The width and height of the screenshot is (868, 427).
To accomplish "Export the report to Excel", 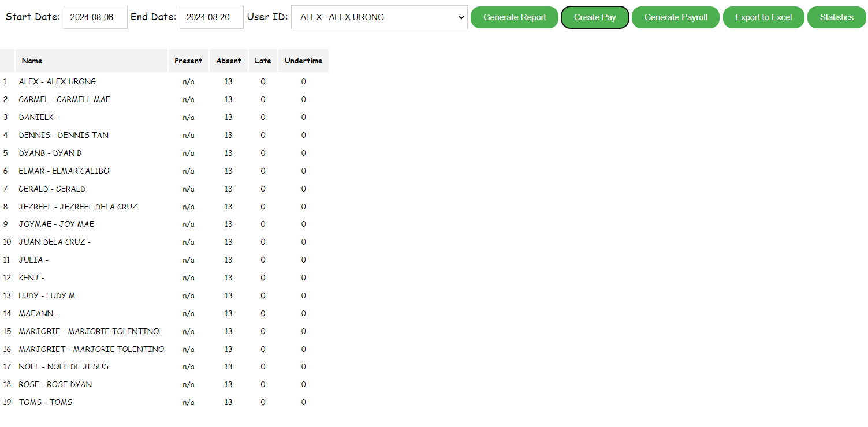I will coord(763,17).
